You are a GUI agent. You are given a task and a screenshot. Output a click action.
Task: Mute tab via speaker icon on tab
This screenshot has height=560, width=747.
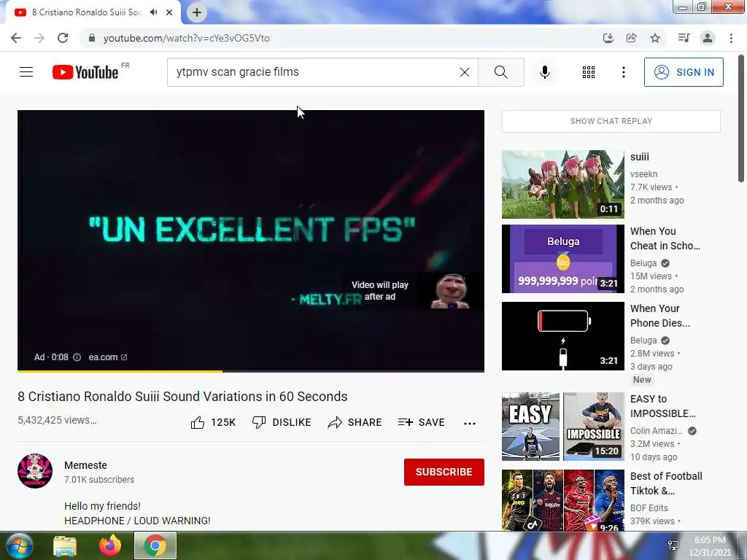click(x=153, y=12)
